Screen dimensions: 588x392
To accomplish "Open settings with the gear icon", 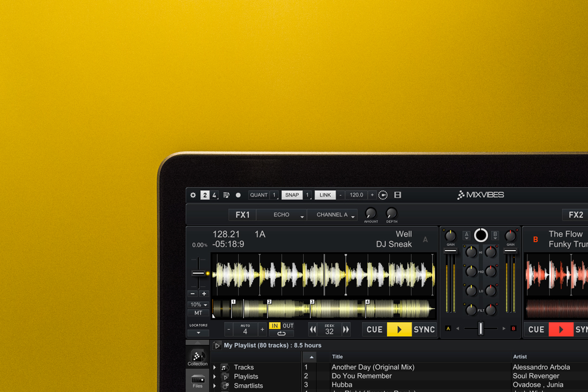I will tap(193, 195).
